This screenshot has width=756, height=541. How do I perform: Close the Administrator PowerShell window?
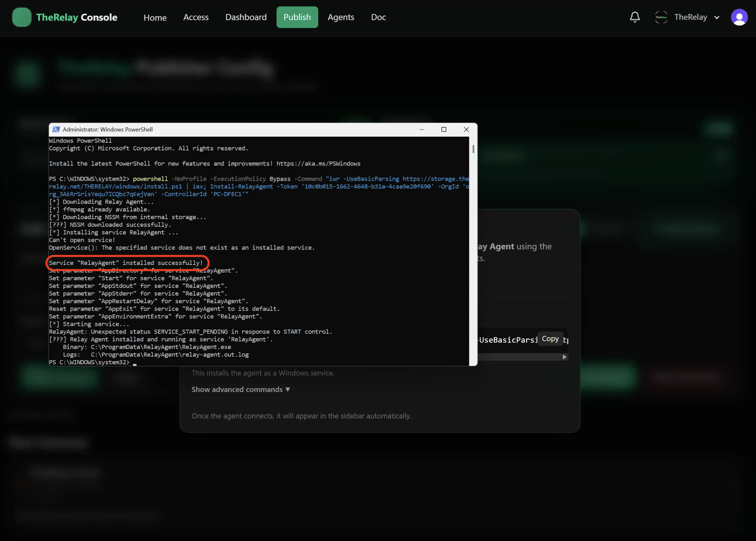tap(466, 129)
